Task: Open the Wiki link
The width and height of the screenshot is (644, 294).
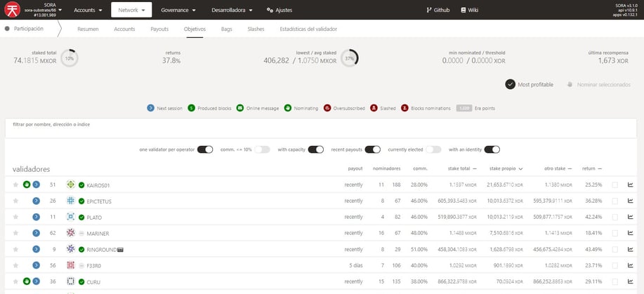Action: (469, 10)
